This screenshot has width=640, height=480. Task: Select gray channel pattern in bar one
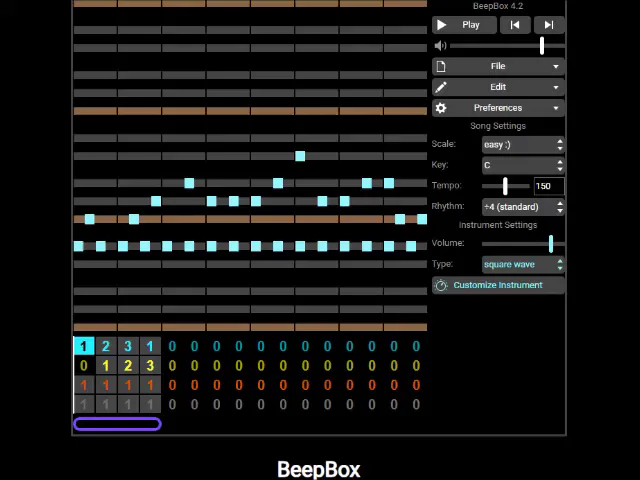(x=84, y=404)
